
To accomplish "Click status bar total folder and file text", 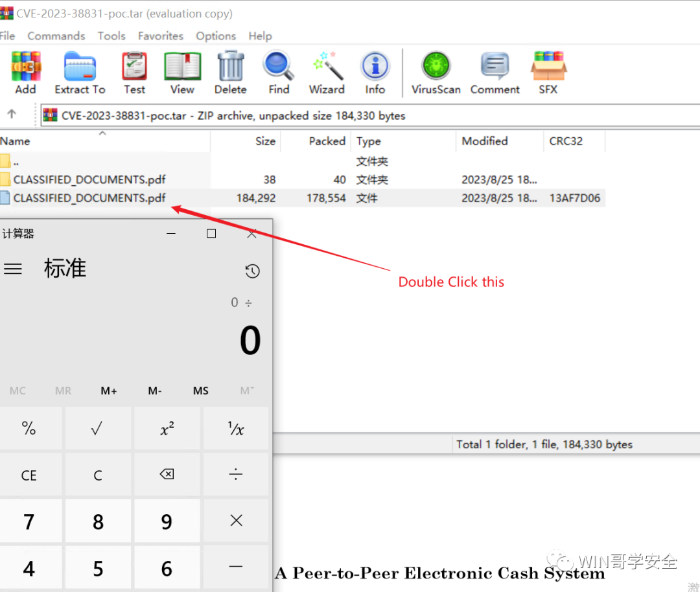I will pos(544,444).
